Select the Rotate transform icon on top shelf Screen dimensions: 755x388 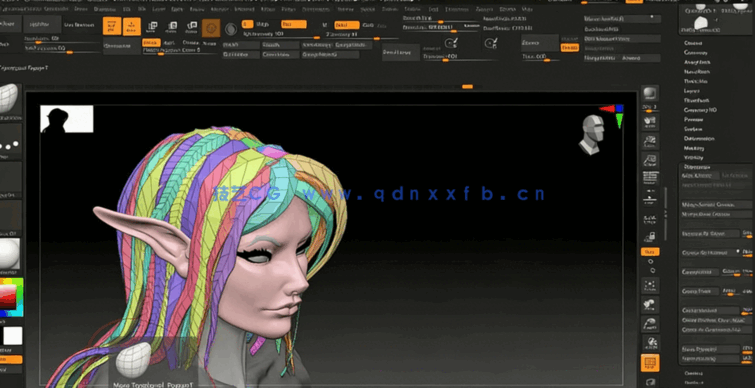[191, 26]
